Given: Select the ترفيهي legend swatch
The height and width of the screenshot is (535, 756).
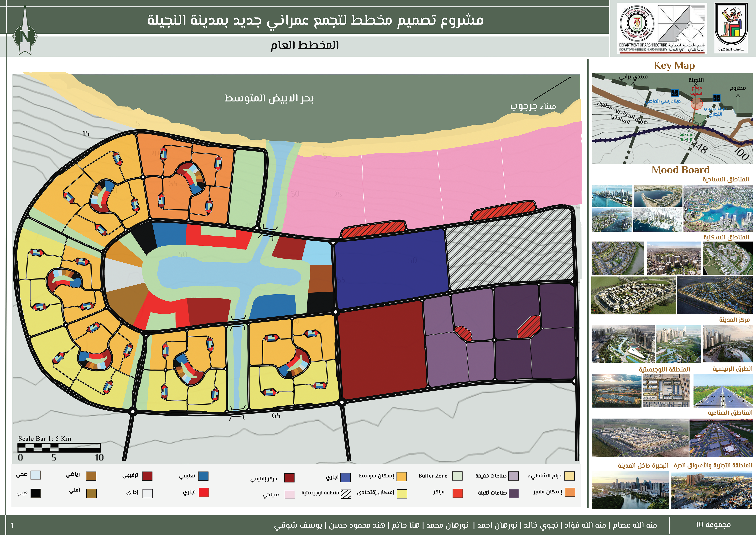Looking at the screenshot, I should pyautogui.click(x=147, y=476).
